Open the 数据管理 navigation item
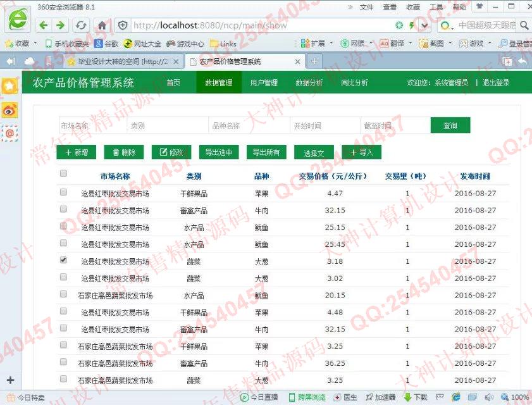 pyautogui.click(x=219, y=82)
